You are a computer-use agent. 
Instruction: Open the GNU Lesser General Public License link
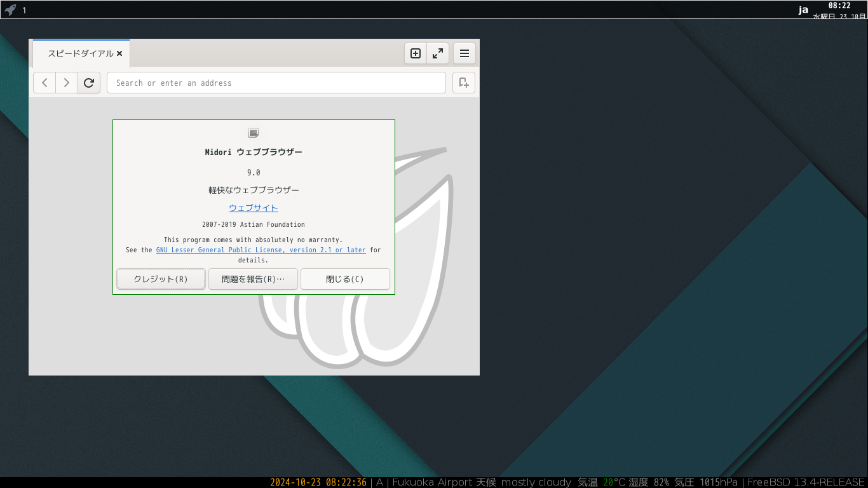click(x=261, y=250)
